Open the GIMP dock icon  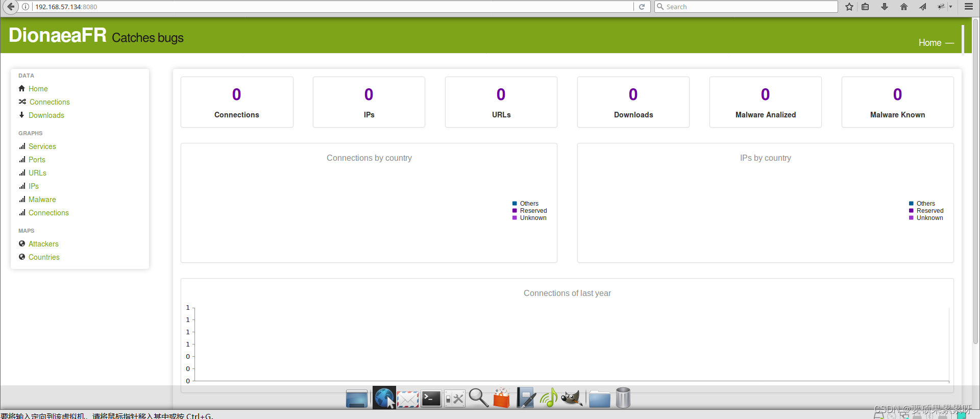coord(572,398)
